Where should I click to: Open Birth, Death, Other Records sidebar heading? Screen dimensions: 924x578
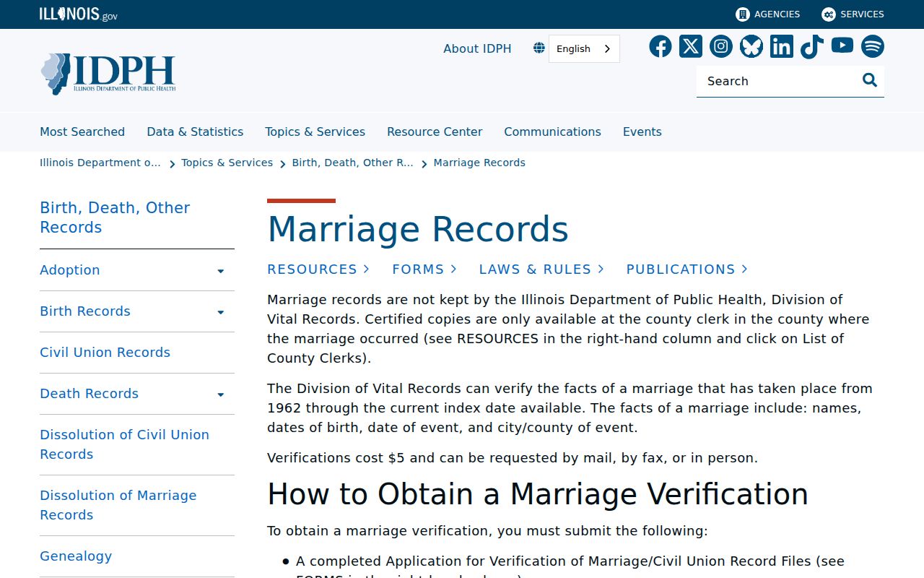pyautogui.click(x=115, y=217)
